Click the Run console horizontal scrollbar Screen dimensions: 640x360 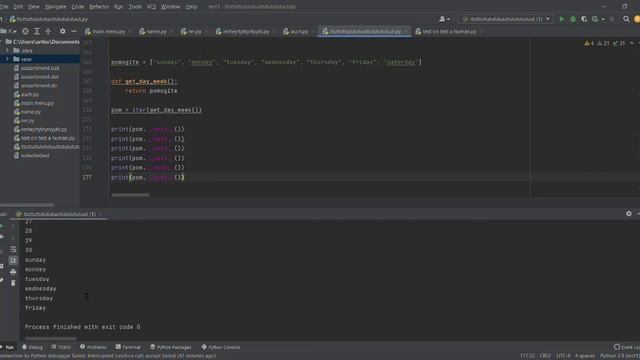tap(51, 338)
